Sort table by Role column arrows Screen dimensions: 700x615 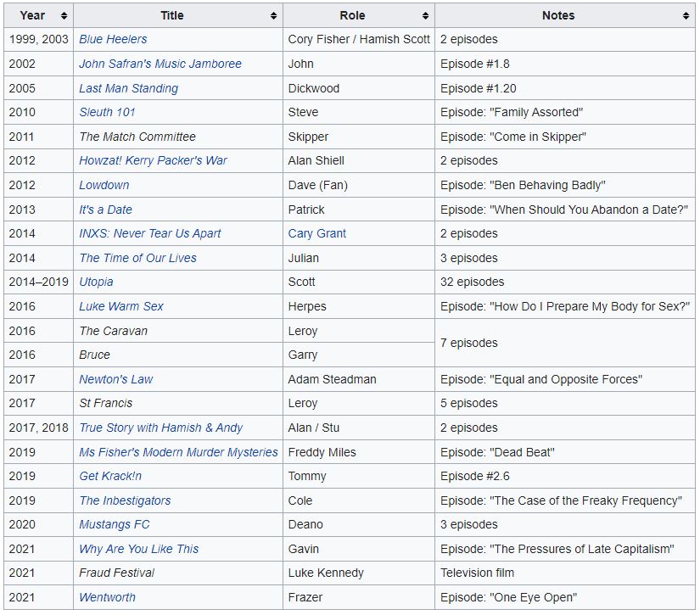tap(425, 15)
